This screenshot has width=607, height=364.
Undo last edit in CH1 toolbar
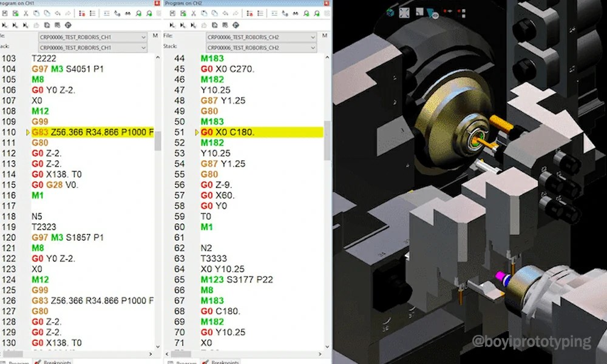[x=57, y=13]
